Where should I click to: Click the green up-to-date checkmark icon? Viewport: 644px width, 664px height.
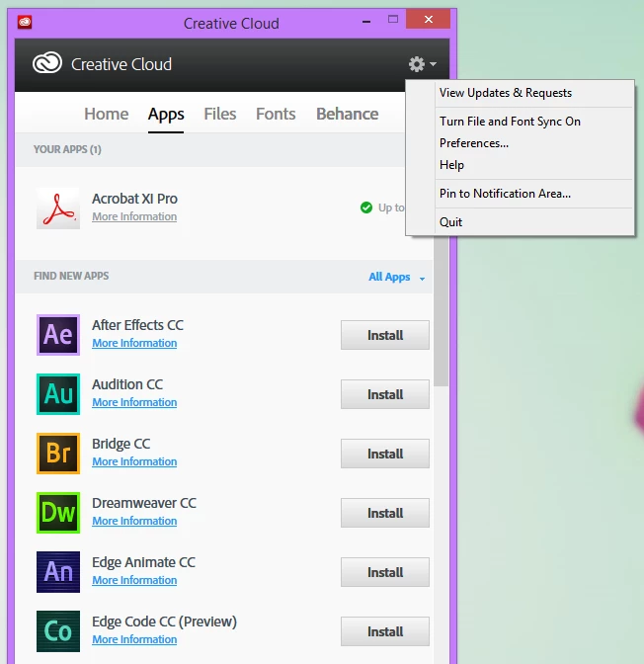(x=366, y=207)
